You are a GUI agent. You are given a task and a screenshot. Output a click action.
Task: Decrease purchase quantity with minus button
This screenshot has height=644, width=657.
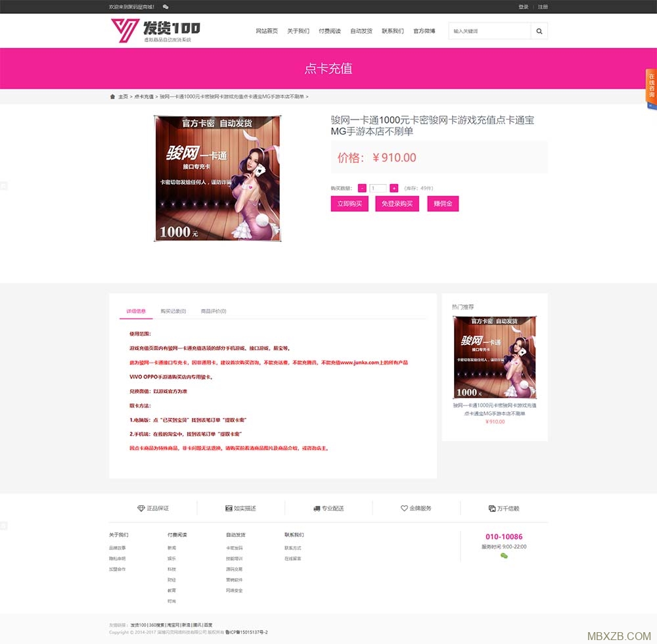pyautogui.click(x=363, y=188)
